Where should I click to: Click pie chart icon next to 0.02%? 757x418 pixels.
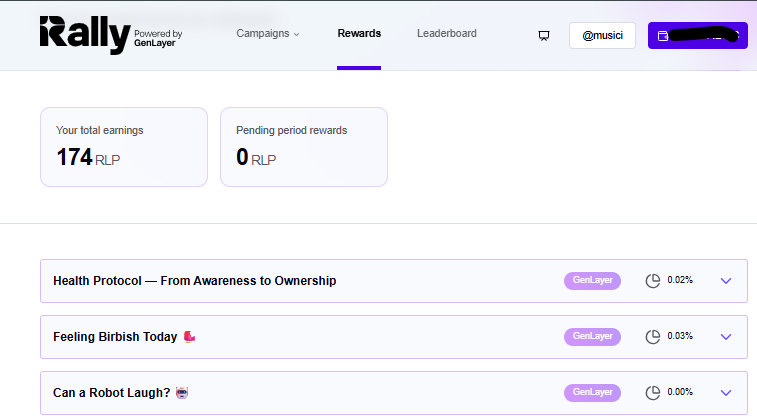pyautogui.click(x=653, y=280)
